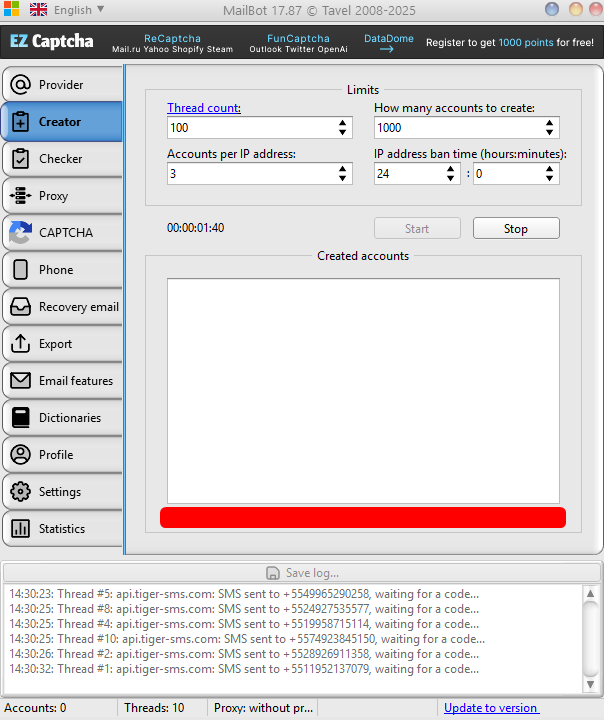Click the UK flag language icon
The width and height of the screenshot is (604, 720).
tap(39, 10)
